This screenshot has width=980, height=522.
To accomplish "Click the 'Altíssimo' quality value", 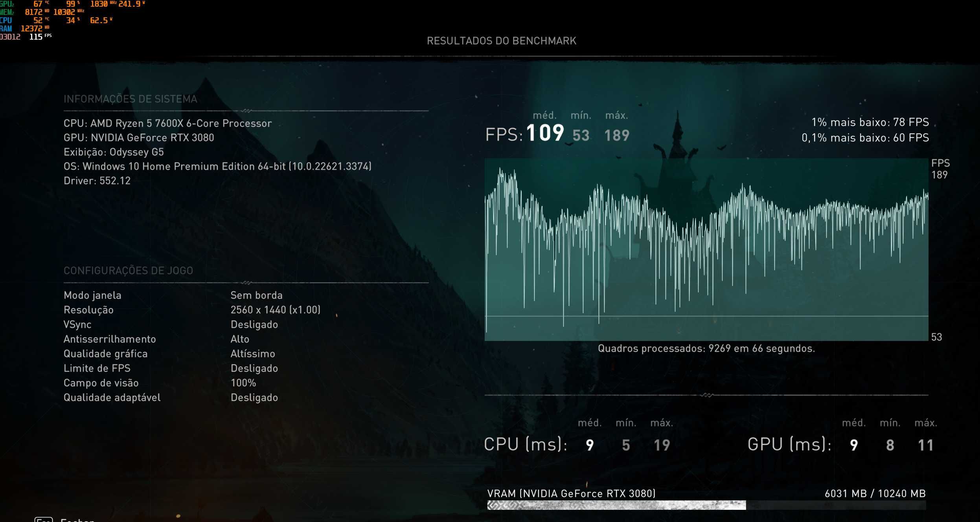I will [253, 354].
